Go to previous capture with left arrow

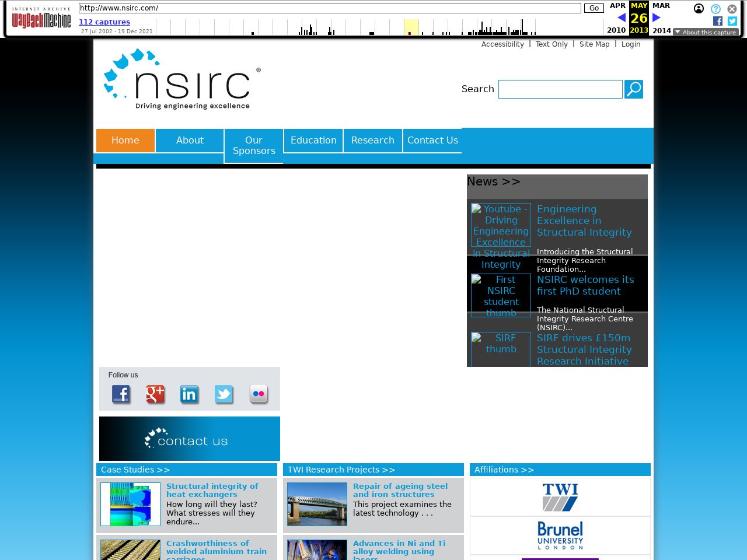coord(622,17)
